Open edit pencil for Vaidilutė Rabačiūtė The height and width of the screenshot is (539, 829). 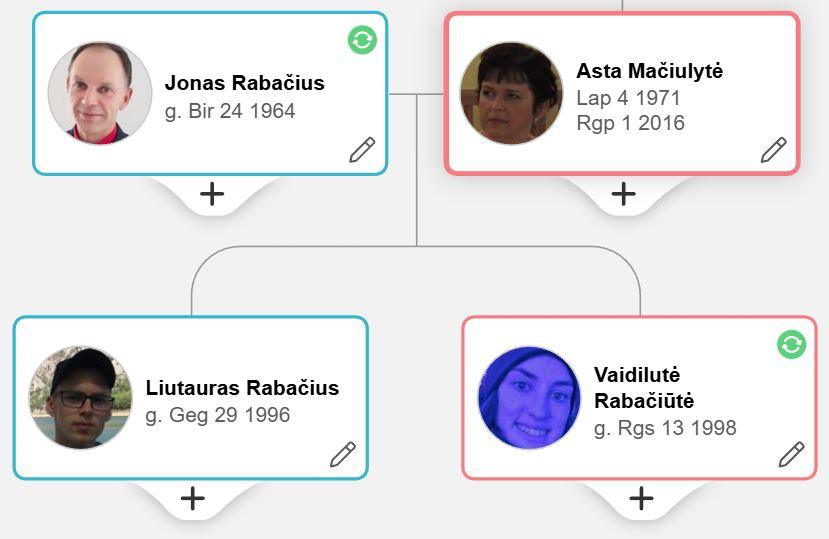[x=791, y=454]
